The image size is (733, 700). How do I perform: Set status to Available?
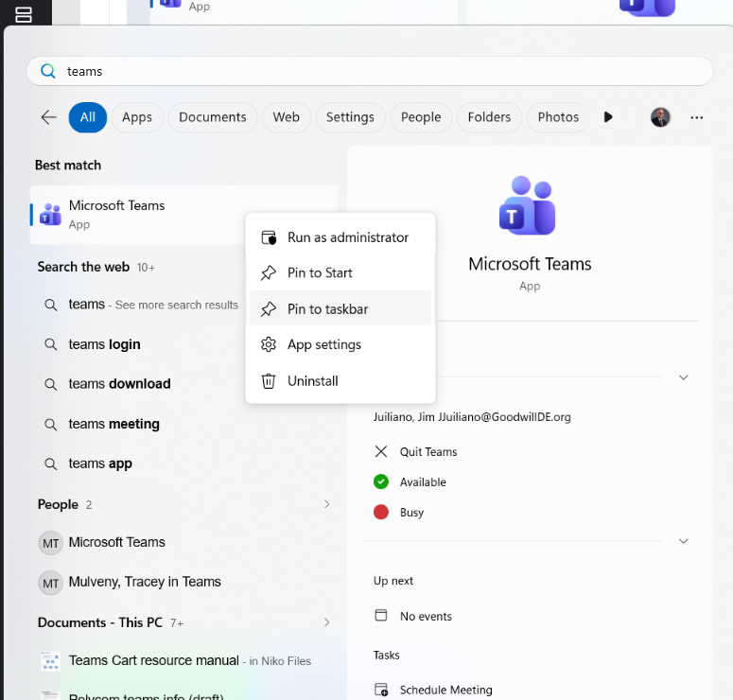(422, 482)
